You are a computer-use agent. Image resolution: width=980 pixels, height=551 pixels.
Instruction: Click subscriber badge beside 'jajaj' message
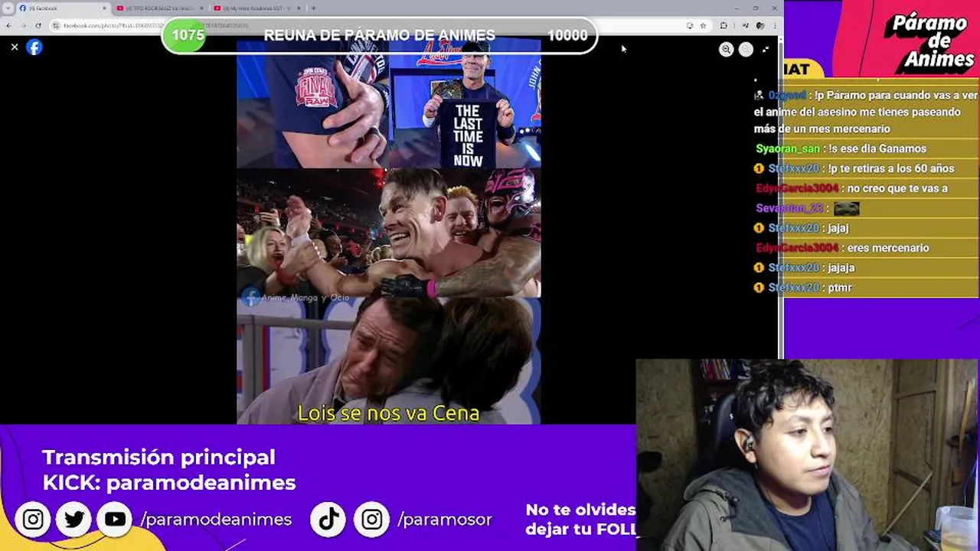pos(759,228)
